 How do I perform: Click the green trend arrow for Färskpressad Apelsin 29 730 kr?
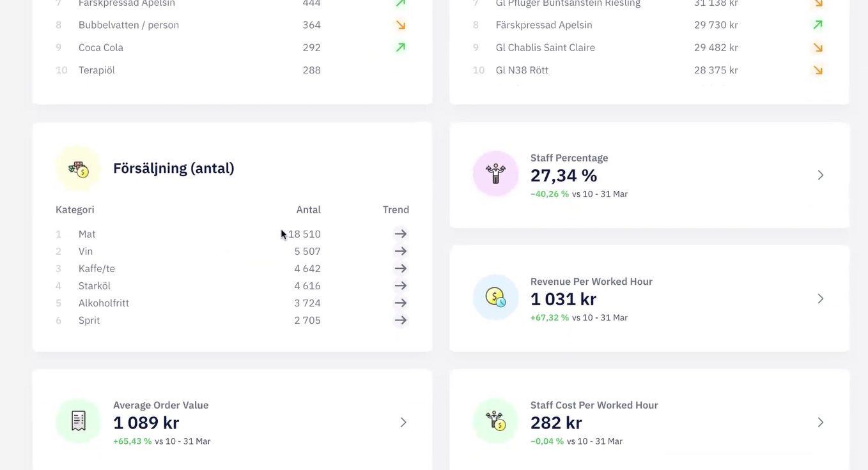click(x=818, y=25)
